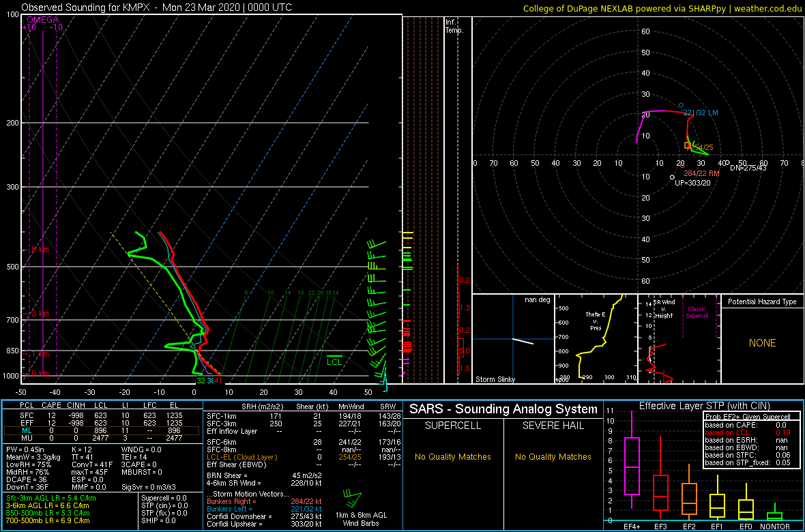Click the EF0 axis label

tap(746, 527)
